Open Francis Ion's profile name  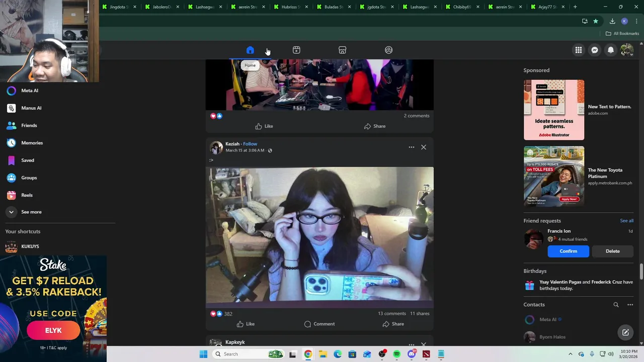pyautogui.click(x=559, y=231)
